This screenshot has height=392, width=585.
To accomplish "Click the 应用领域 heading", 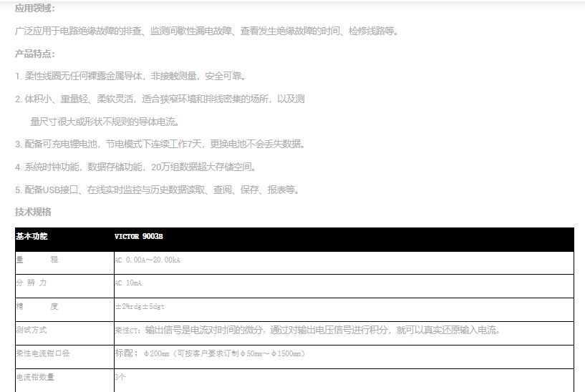I will [x=34, y=8].
